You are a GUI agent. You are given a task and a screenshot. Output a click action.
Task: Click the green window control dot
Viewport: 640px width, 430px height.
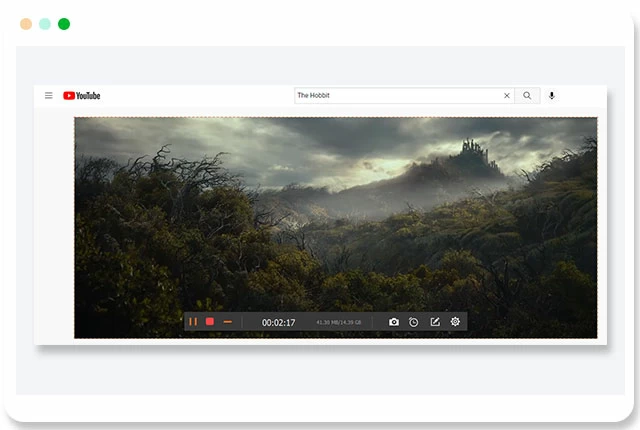coord(64,24)
